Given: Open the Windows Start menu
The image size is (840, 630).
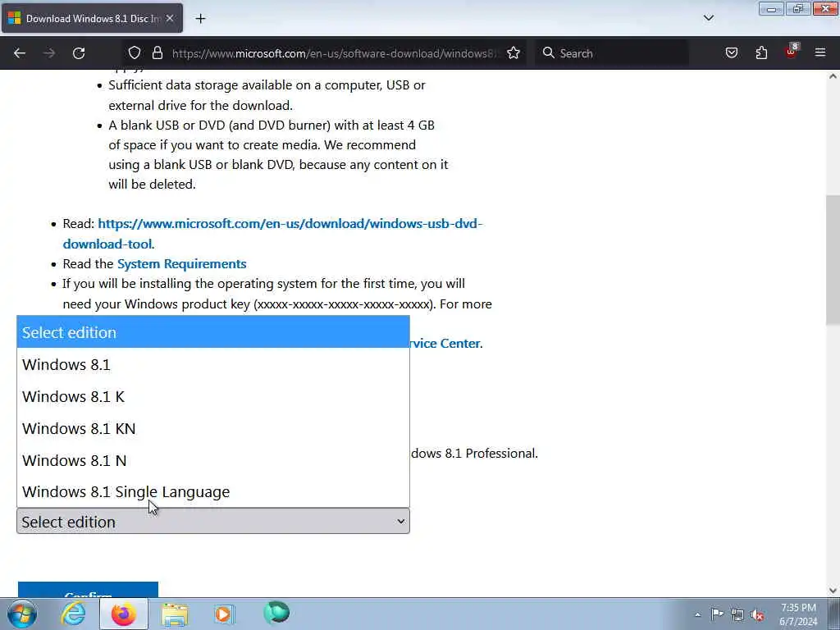Looking at the screenshot, I should pos(22,614).
